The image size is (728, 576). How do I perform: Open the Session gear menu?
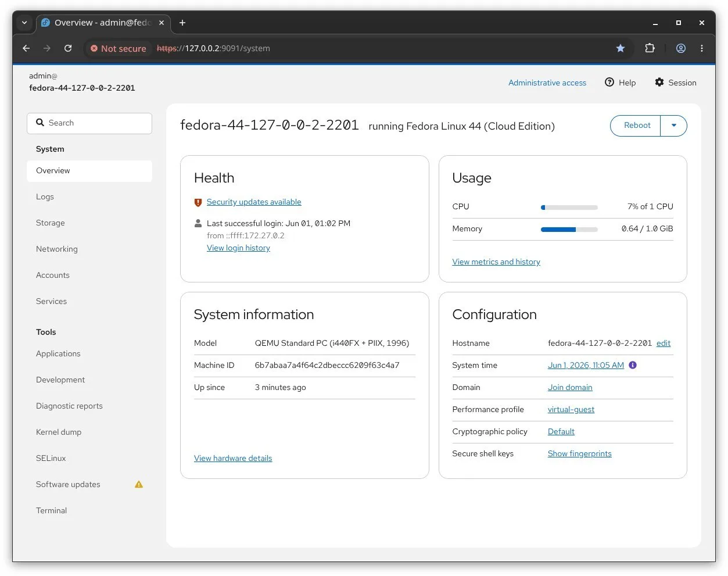(676, 83)
